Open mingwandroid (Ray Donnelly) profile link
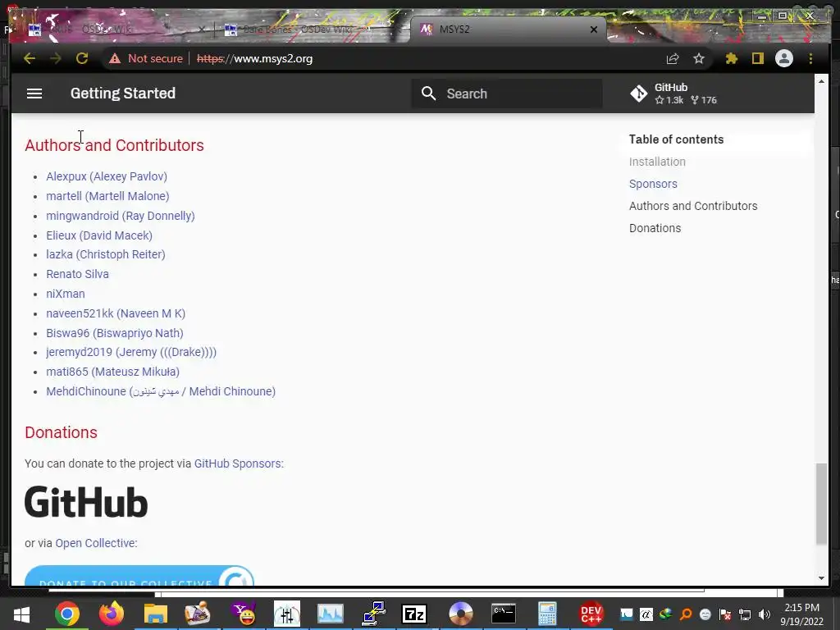 tap(121, 216)
